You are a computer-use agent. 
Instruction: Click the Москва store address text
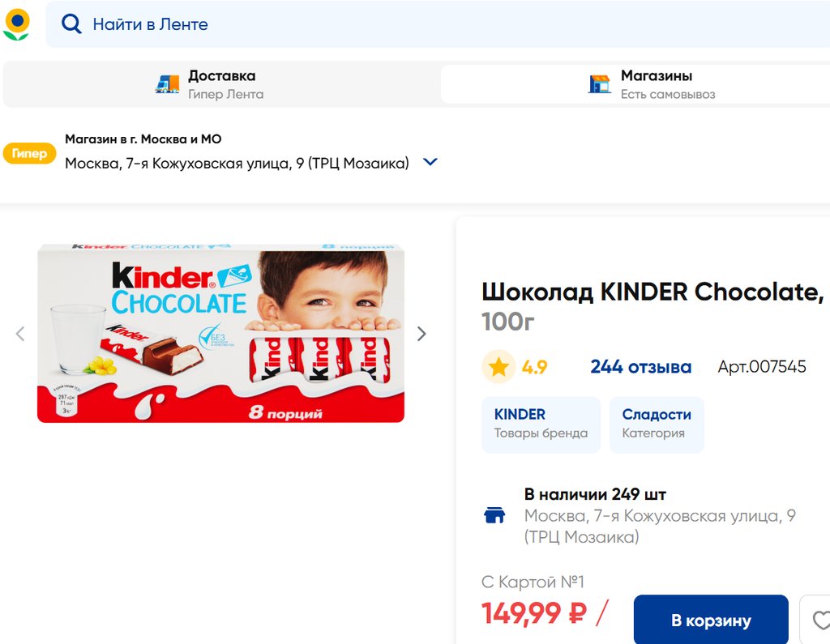click(x=237, y=163)
